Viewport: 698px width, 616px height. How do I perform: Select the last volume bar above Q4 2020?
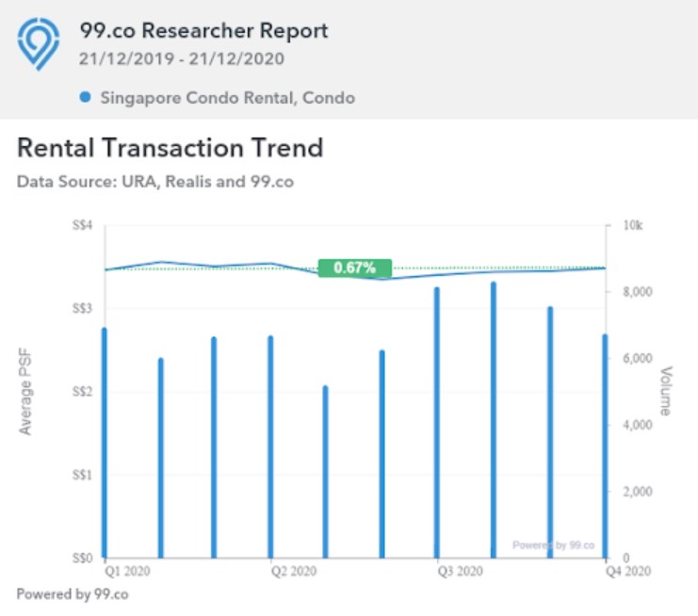coord(605,446)
